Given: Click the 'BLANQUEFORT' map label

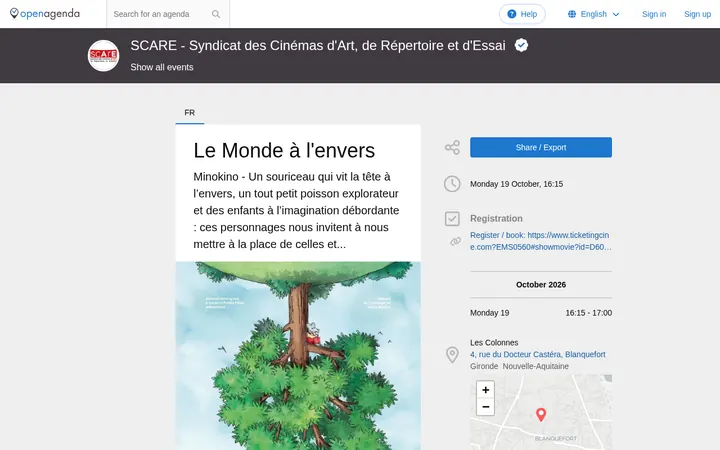Looking at the screenshot, I should pyautogui.click(x=556, y=439).
